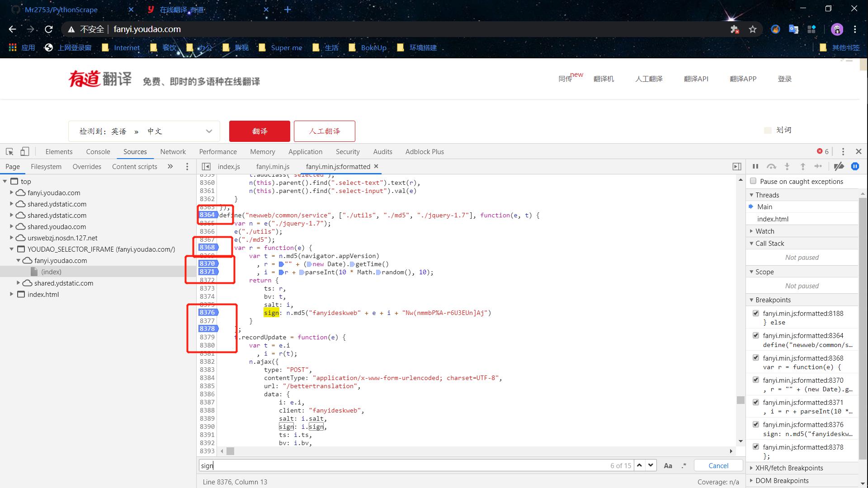Expand the XHR/fetch Breakpoints section
The width and height of the screenshot is (868, 488).
[x=789, y=468]
